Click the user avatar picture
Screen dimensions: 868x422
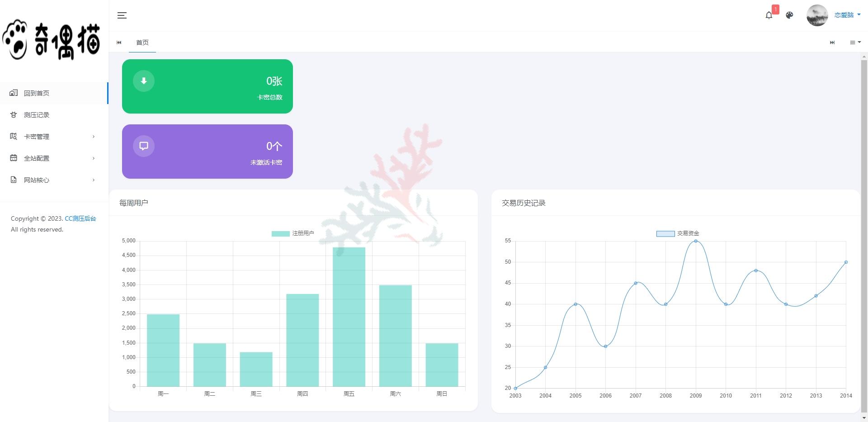pyautogui.click(x=817, y=15)
